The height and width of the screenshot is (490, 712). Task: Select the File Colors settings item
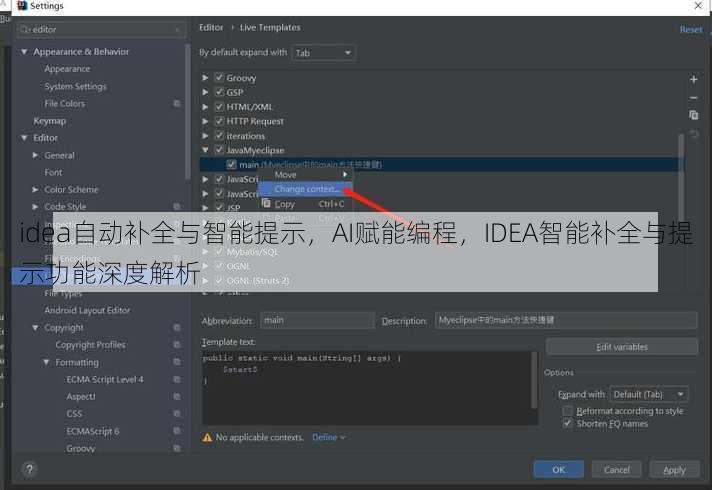(x=64, y=104)
